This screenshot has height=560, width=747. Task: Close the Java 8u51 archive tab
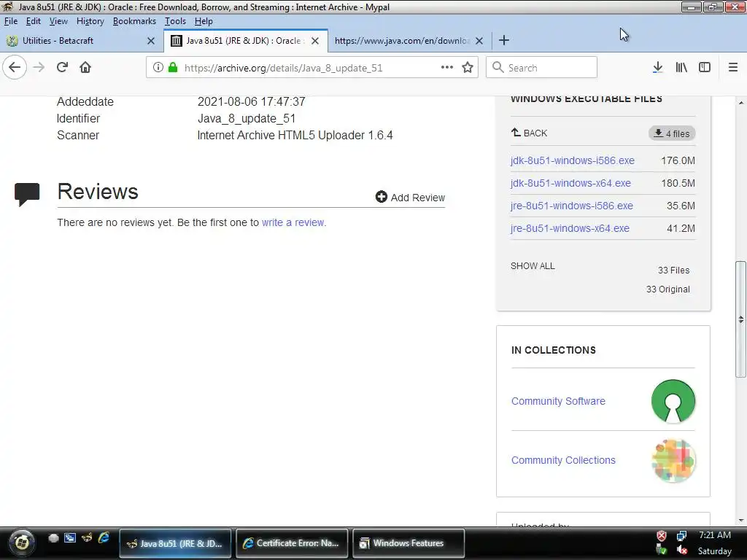[x=315, y=41]
